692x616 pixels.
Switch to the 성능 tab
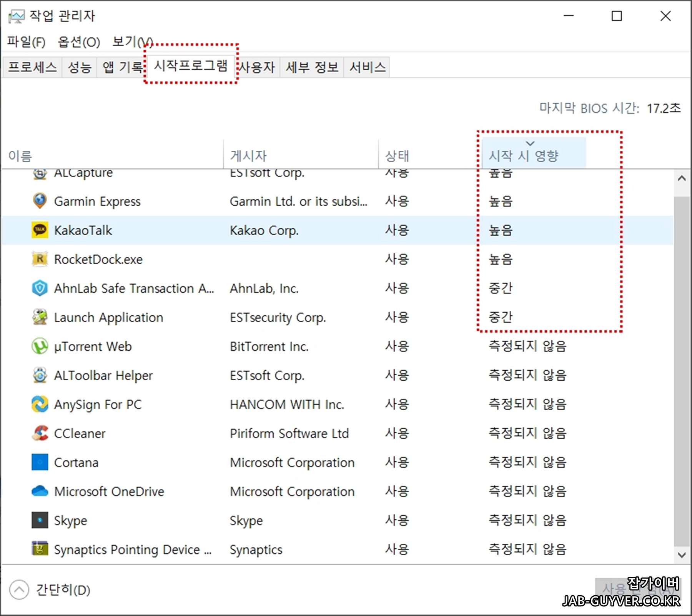pyautogui.click(x=80, y=67)
